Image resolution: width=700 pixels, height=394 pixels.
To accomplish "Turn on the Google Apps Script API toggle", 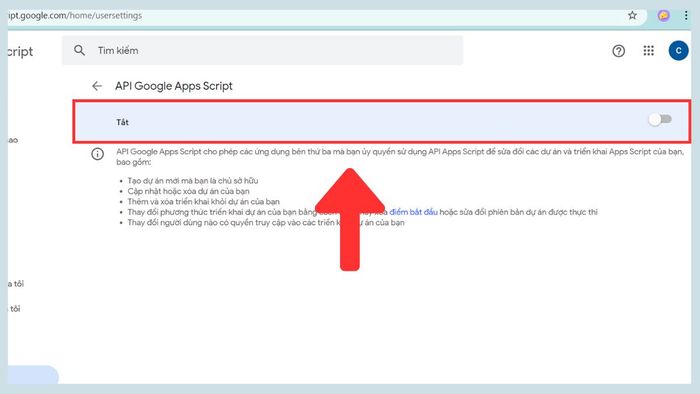I will tap(660, 119).
